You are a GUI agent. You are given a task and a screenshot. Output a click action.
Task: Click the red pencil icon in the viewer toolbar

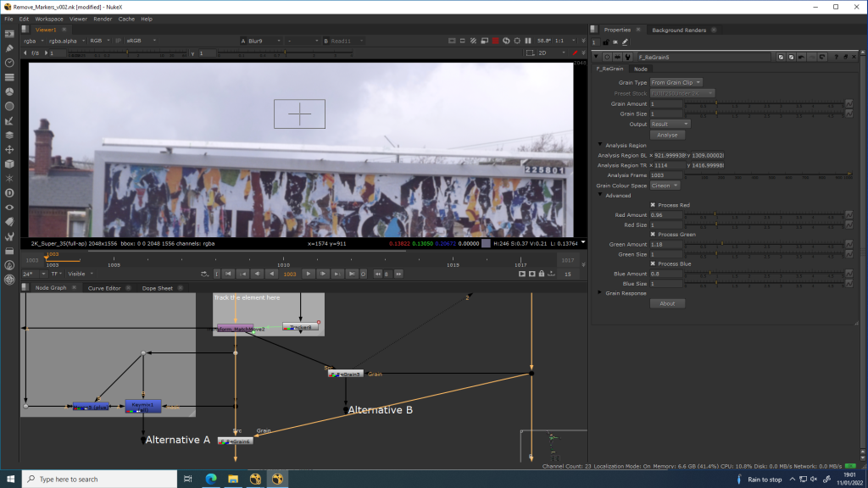575,53
